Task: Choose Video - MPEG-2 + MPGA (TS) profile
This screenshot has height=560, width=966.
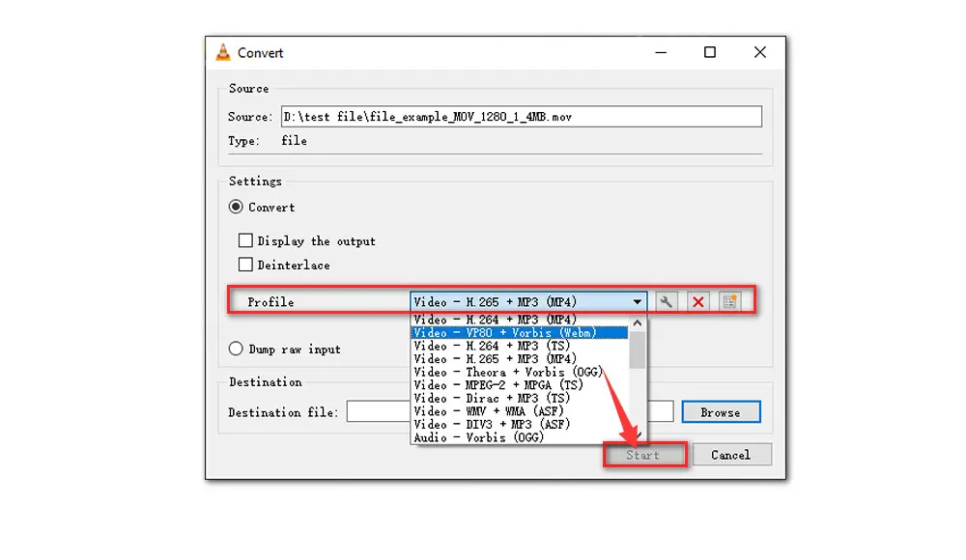Action: click(520, 385)
